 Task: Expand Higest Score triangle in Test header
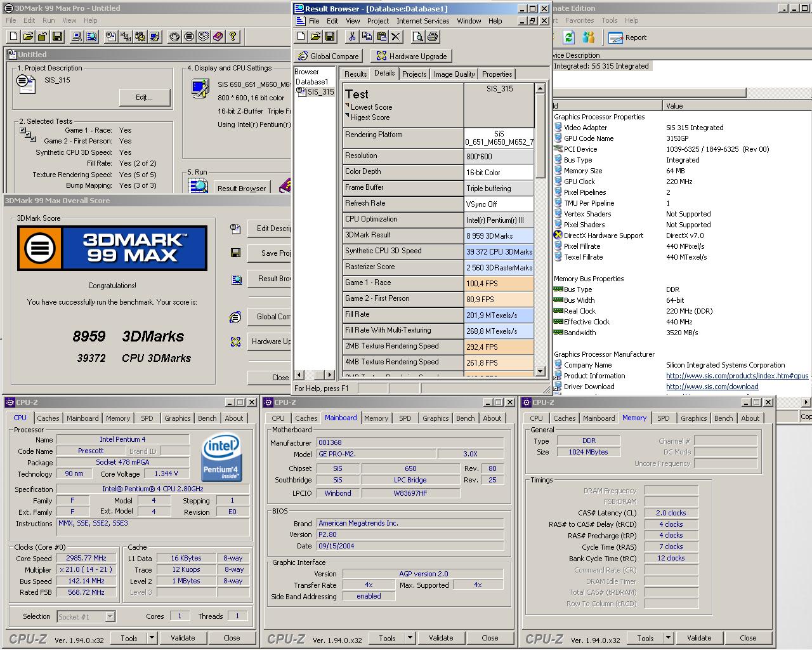coord(348,116)
